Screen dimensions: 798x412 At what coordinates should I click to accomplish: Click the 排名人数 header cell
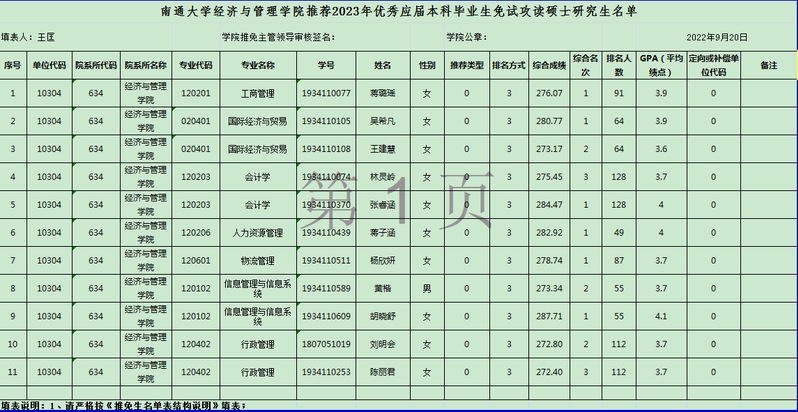[x=619, y=65]
